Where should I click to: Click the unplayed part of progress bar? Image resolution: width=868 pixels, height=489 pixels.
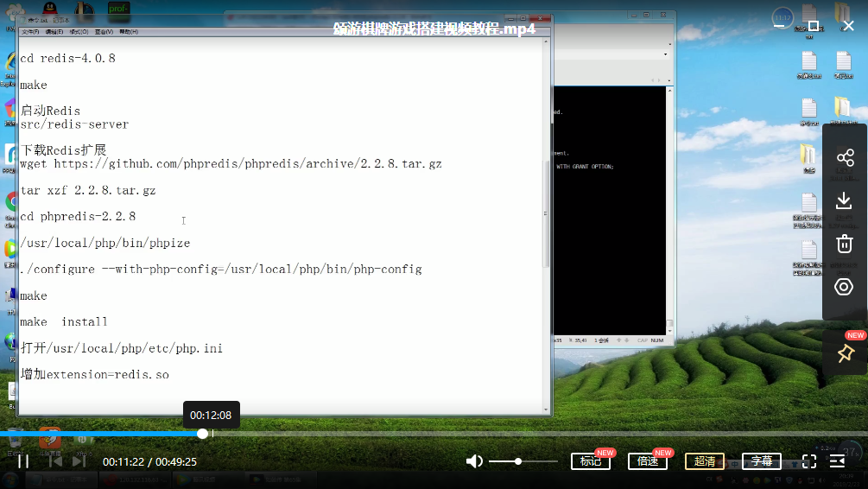[x=518, y=434]
